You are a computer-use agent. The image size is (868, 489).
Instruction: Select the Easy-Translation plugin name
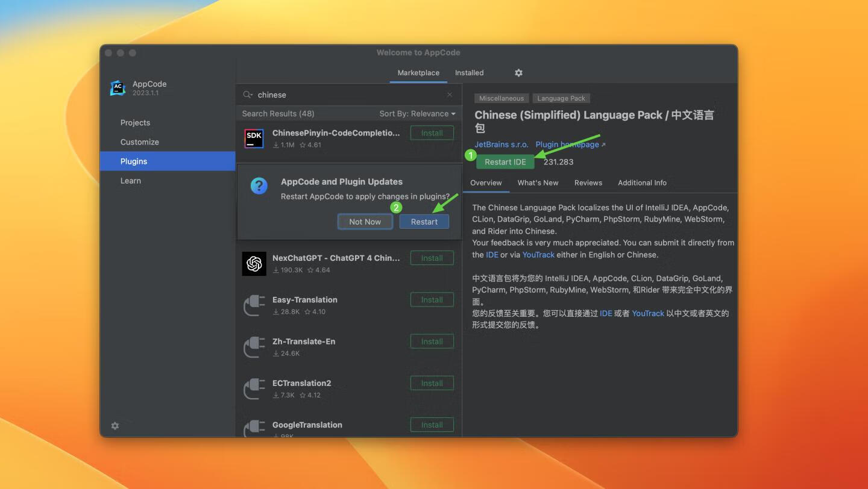tap(304, 300)
